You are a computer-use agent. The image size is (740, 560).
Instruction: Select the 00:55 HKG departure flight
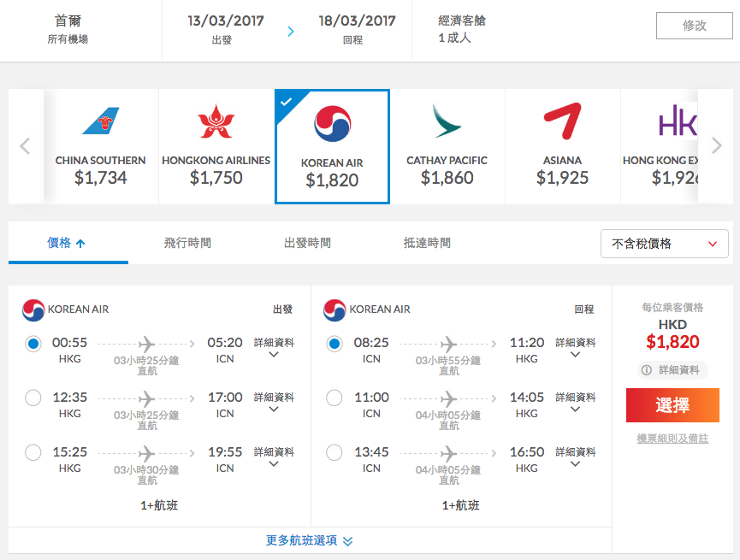(x=33, y=344)
